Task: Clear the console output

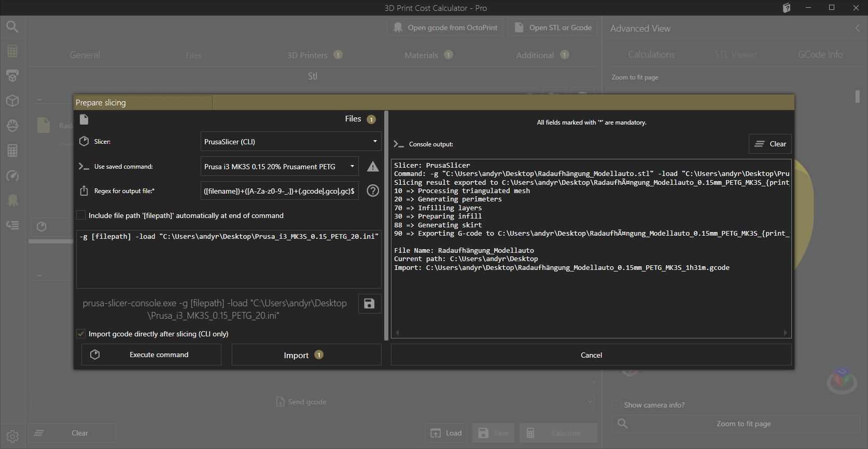Action: (x=770, y=144)
